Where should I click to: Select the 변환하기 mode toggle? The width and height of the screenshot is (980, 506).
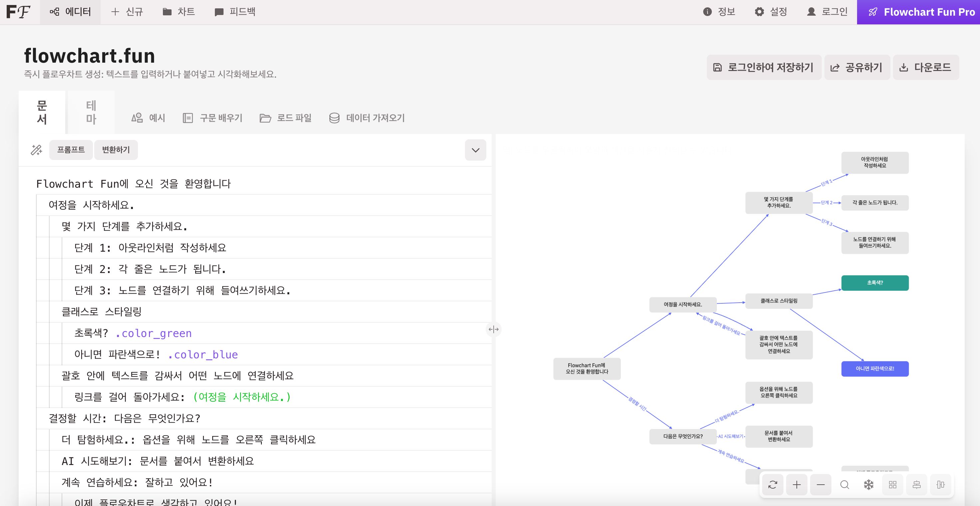click(116, 150)
